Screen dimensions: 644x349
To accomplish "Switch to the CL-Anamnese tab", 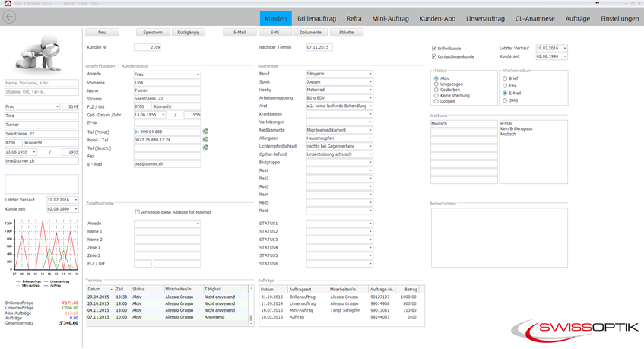I will (x=535, y=18).
